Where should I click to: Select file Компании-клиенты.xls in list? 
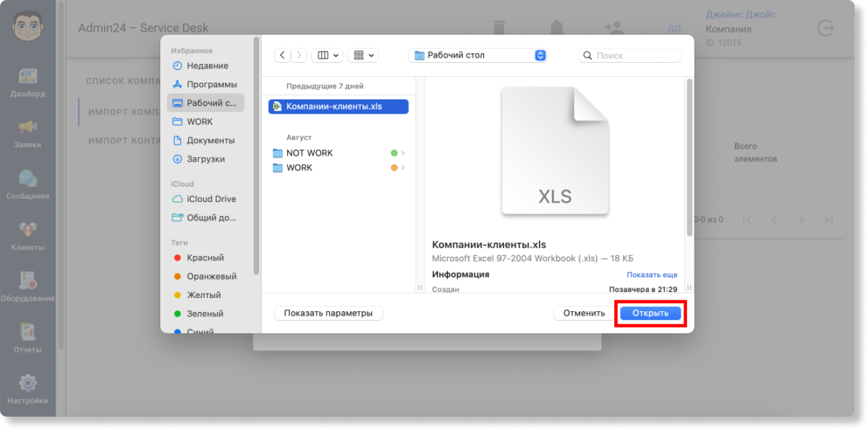[338, 107]
